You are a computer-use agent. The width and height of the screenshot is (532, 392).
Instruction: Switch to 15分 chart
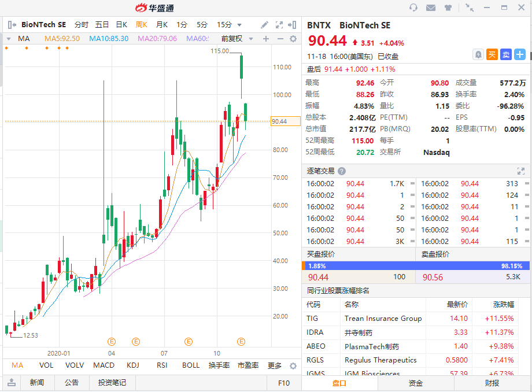coord(224,25)
